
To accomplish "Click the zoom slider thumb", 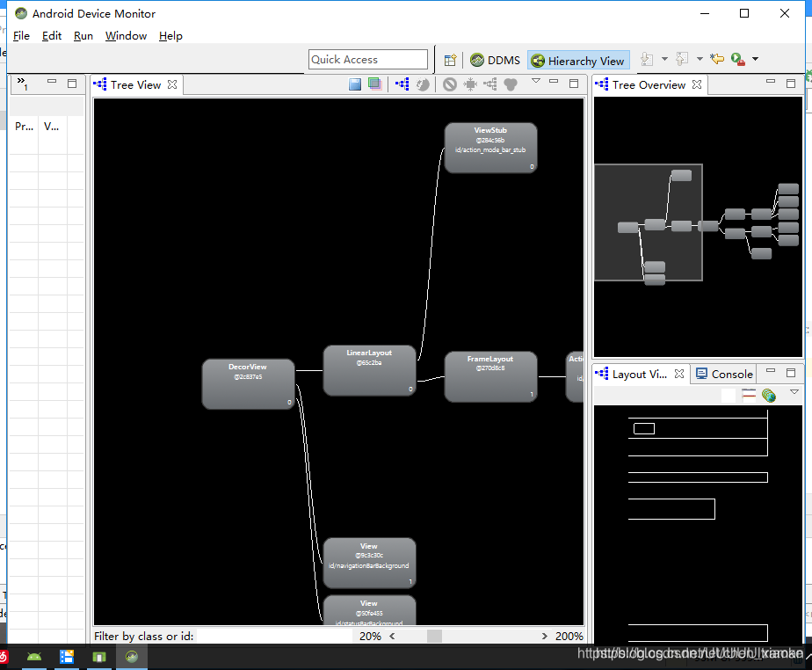I will [434, 636].
